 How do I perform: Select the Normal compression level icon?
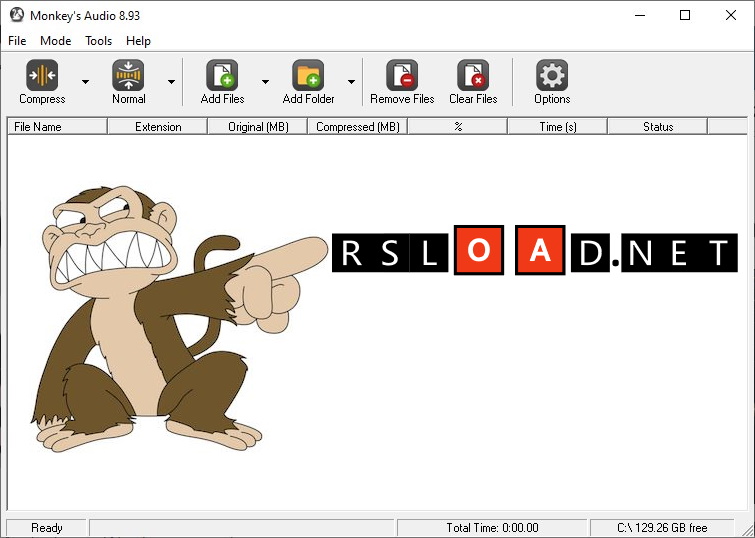[x=128, y=76]
